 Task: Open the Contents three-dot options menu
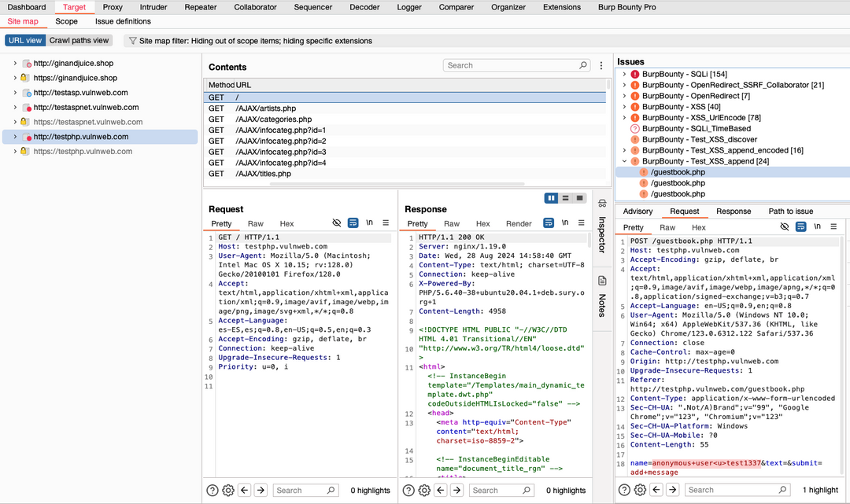[x=601, y=66]
